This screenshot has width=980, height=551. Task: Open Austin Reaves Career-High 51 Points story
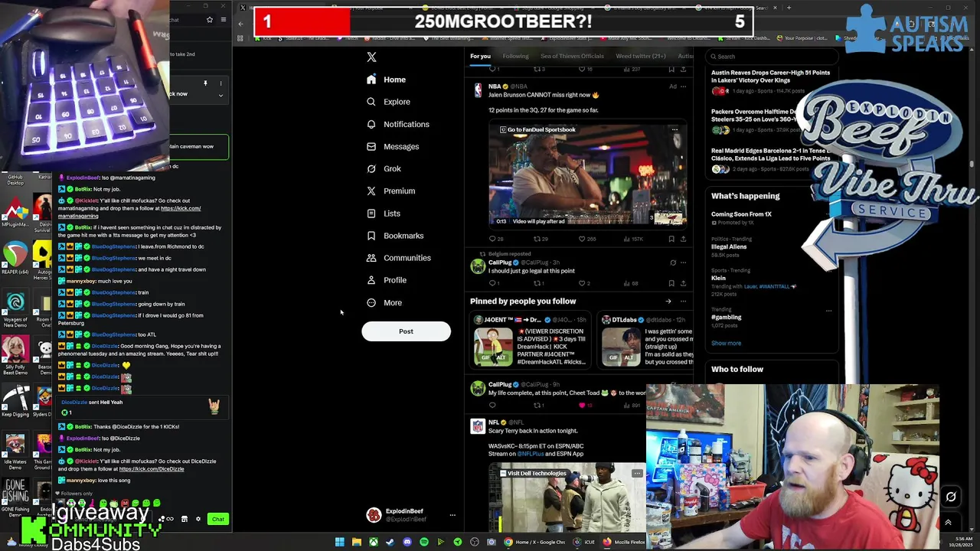(770, 77)
